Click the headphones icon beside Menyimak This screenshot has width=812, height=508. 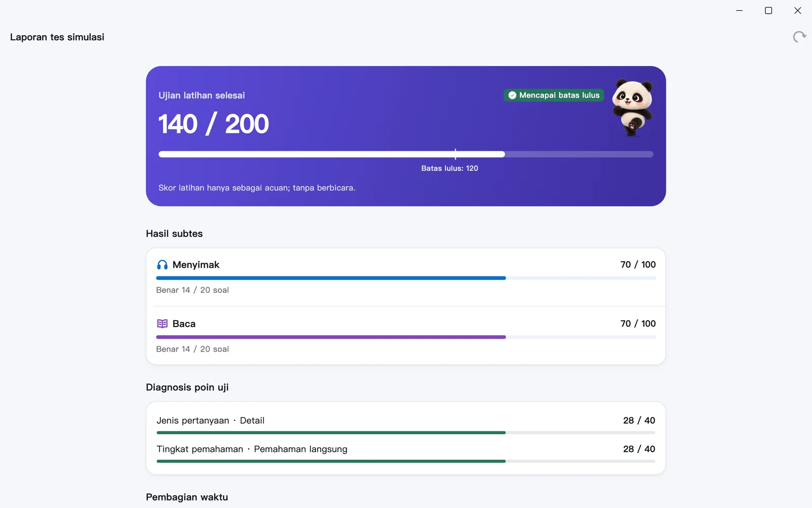click(x=162, y=265)
